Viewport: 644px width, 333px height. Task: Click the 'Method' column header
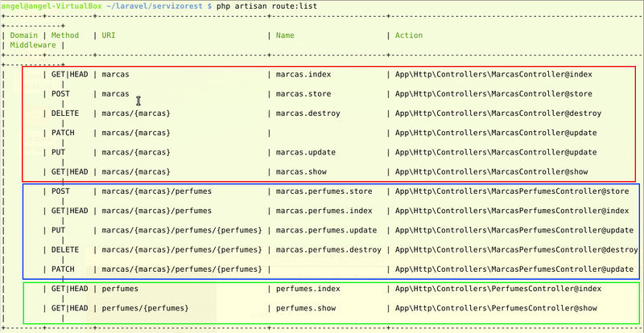pos(65,35)
